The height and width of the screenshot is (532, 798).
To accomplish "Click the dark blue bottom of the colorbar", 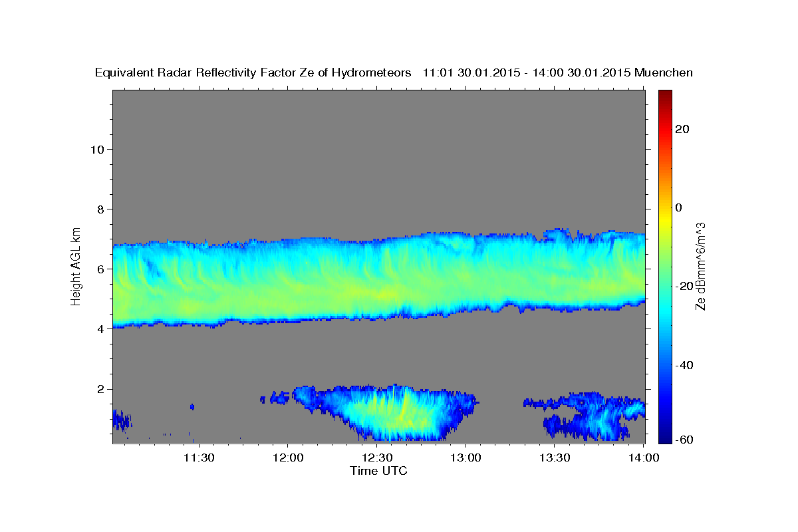I will [664, 436].
